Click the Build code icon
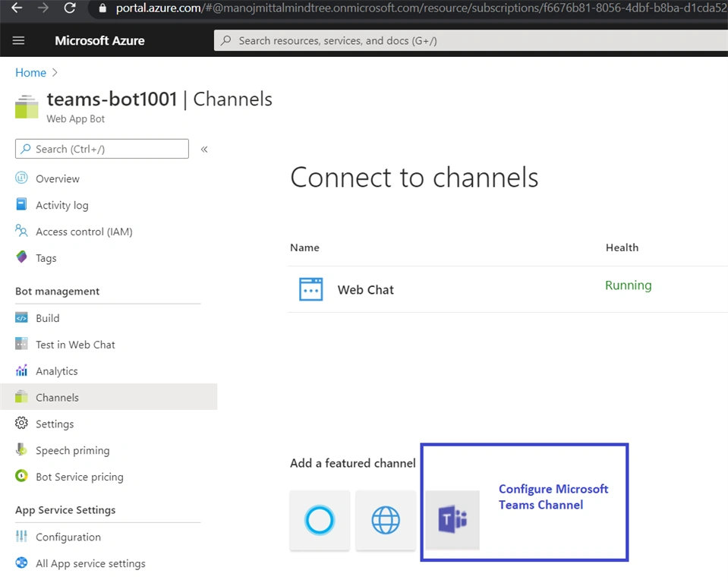Image resolution: width=728 pixels, height=583 pixels. (x=21, y=318)
